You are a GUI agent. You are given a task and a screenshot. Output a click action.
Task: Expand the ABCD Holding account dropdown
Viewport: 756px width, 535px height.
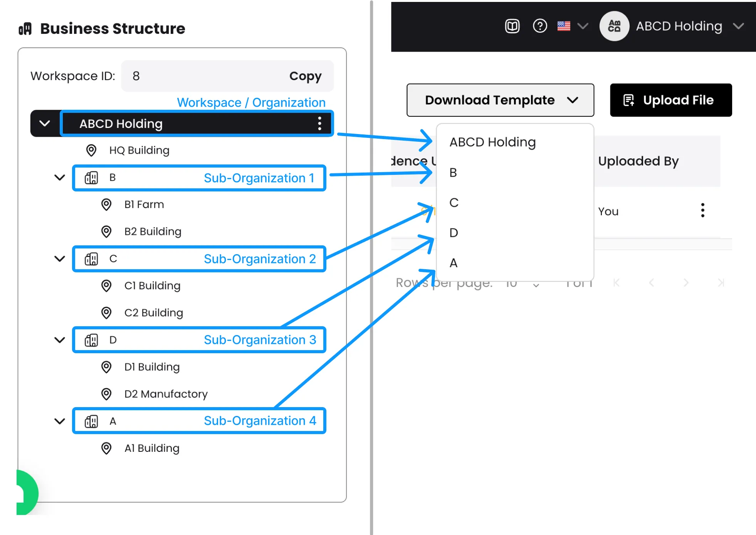pos(738,26)
